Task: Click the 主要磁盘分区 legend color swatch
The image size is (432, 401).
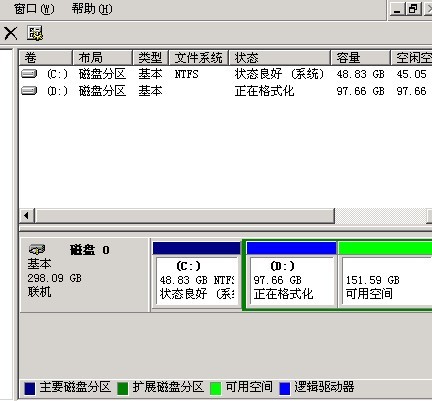Action: click(30, 388)
